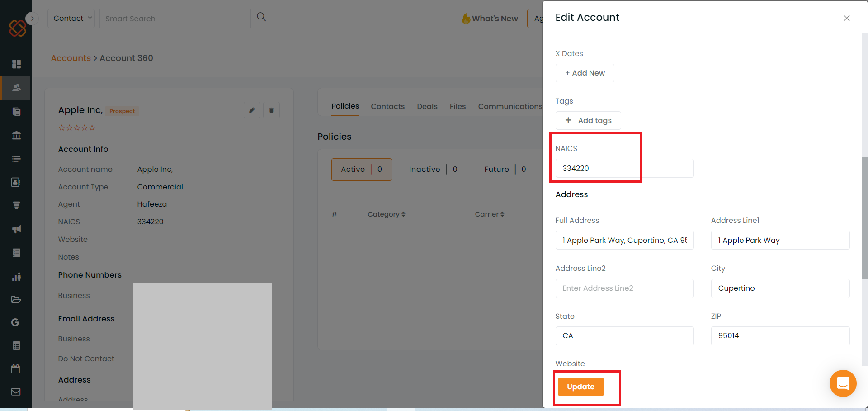The height and width of the screenshot is (411, 868).
Task: Click the Address Line1 field
Action: click(x=780, y=240)
